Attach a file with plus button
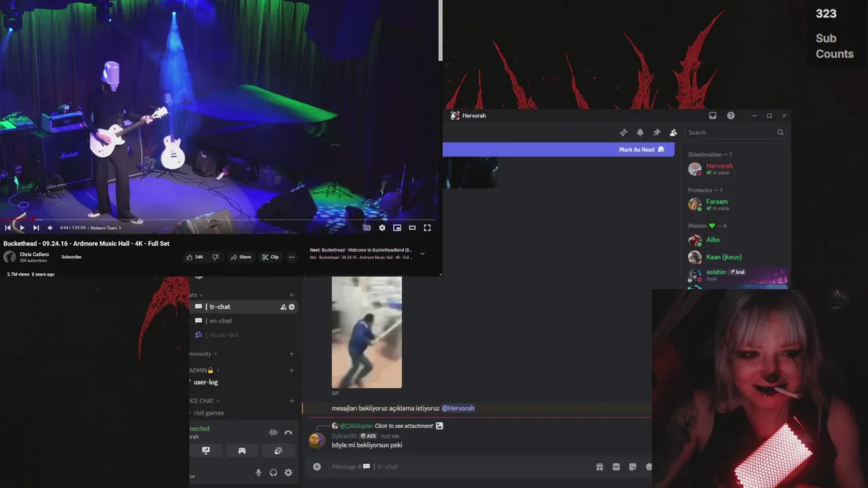This screenshot has height=488, width=868. tap(317, 466)
